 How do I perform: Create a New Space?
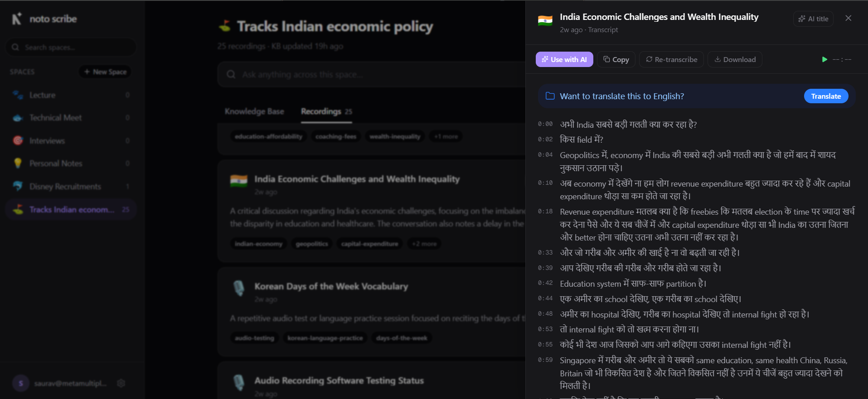point(105,72)
